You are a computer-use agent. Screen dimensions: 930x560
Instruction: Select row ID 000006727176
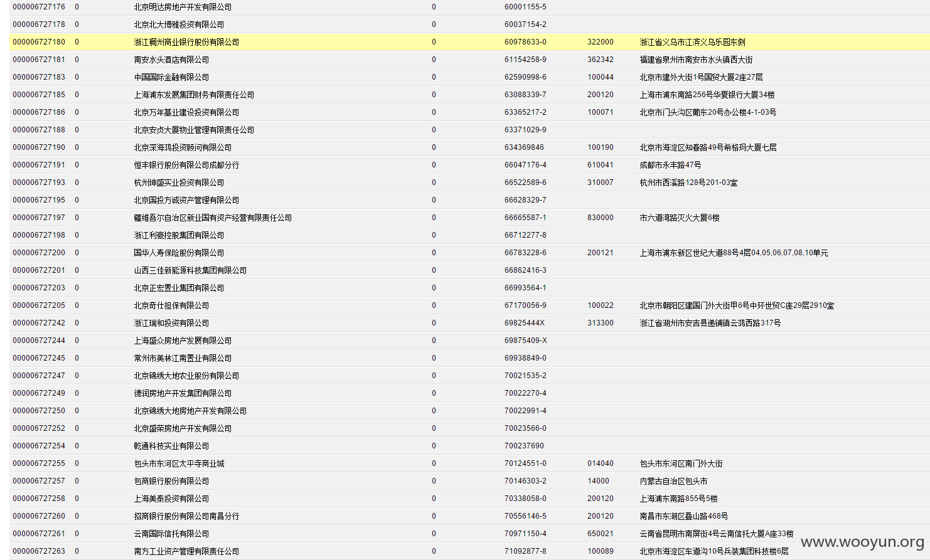39,7
